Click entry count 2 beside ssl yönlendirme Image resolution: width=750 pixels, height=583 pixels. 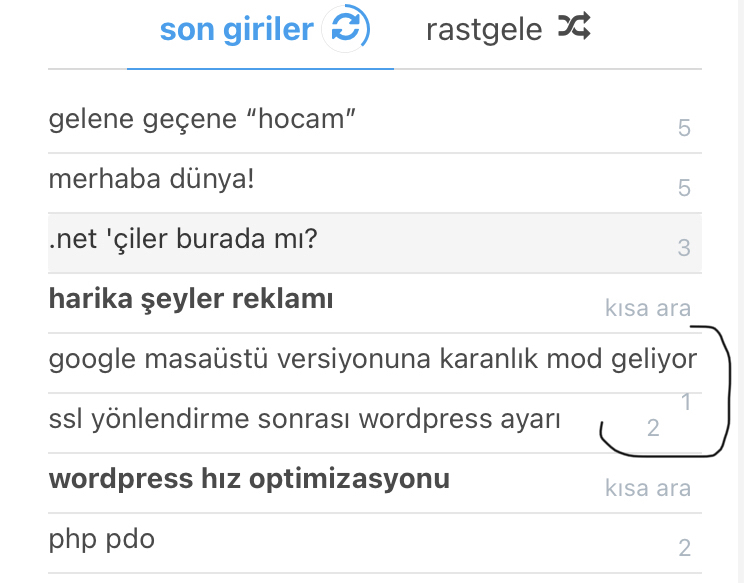tap(653, 428)
